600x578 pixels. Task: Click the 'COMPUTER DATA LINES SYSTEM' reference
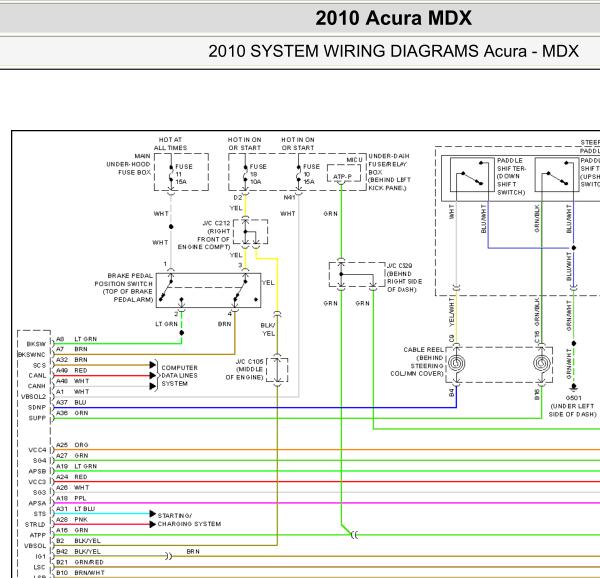click(x=179, y=376)
